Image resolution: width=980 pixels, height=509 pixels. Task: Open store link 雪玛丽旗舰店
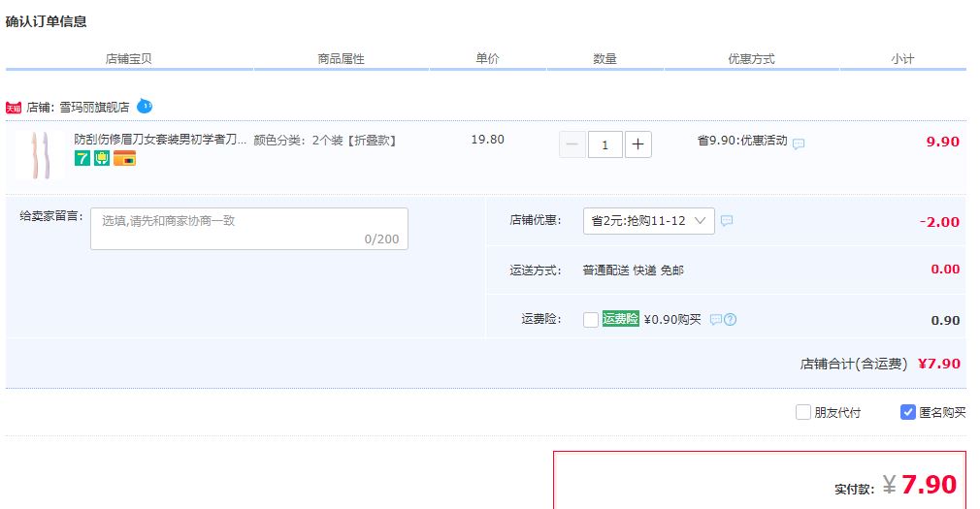pyautogui.click(x=94, y=108)
